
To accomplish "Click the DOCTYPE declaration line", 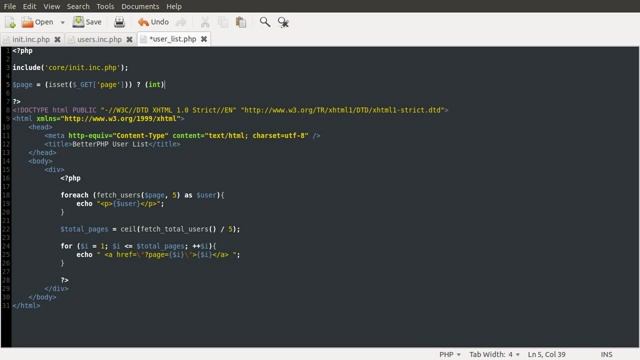I will [x=230, y=110].
